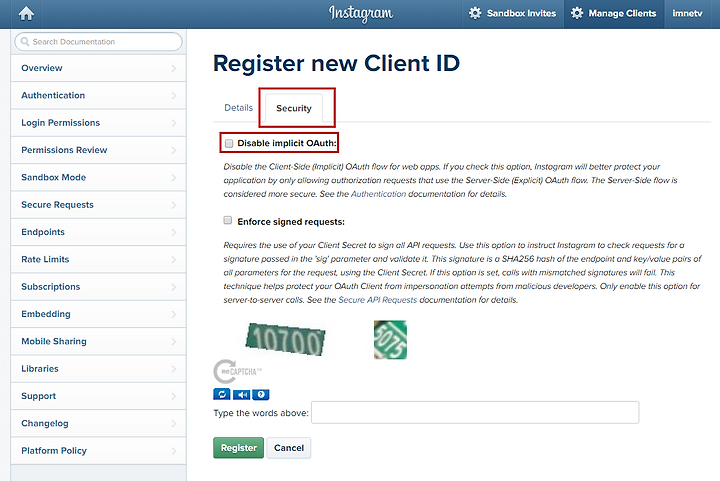Click the captcha words input field
720x481 pixels.
coord(475,412)
